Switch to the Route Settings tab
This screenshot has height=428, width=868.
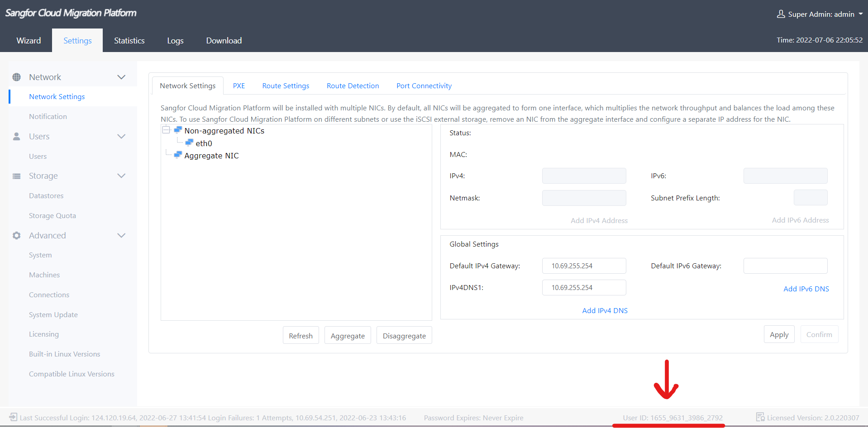[286, 86]
